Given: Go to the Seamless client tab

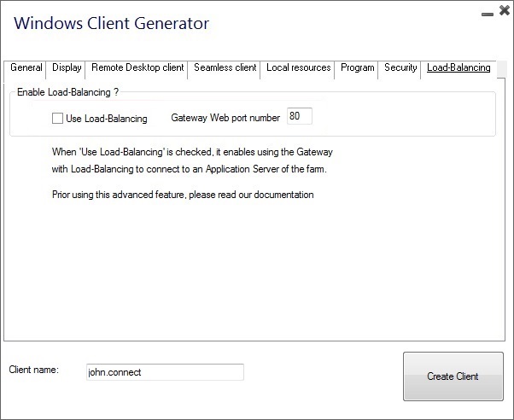Looking at the screenshot, I should click(225, 68).
